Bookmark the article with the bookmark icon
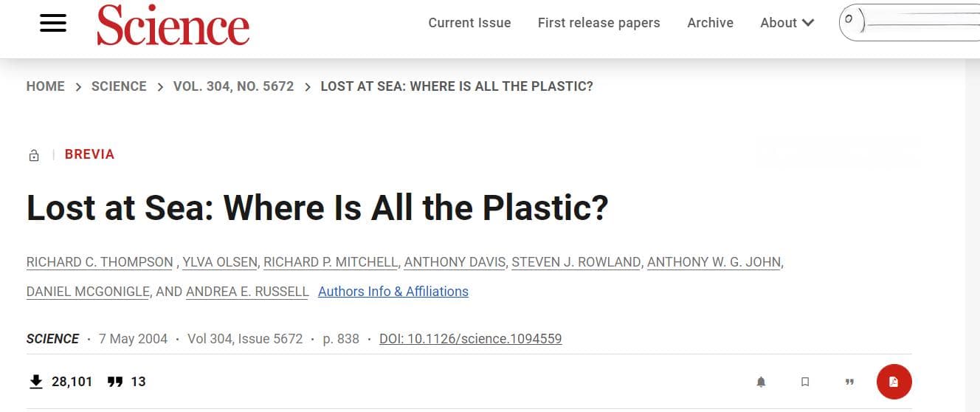This screenshot has height=412, width=980. click(x=805, y=382)
